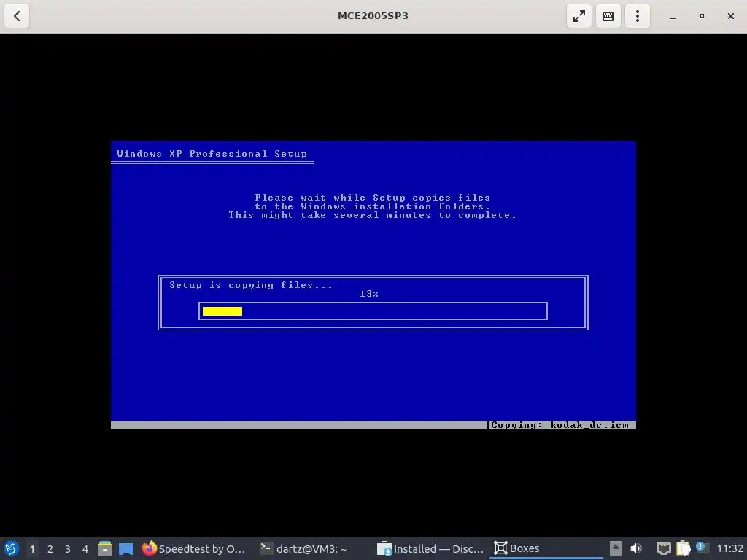Click 'Windows XP Professional Setup' heading
This screenshot has height=560, width=747.
[212, 154]
